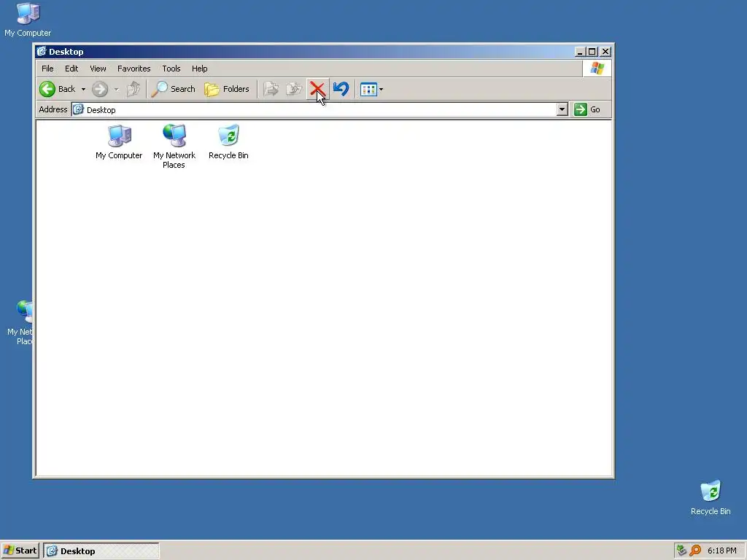Select My Network Places on desktop background
The height and width of the screenshot is (560, 747).
coord(20,322)
